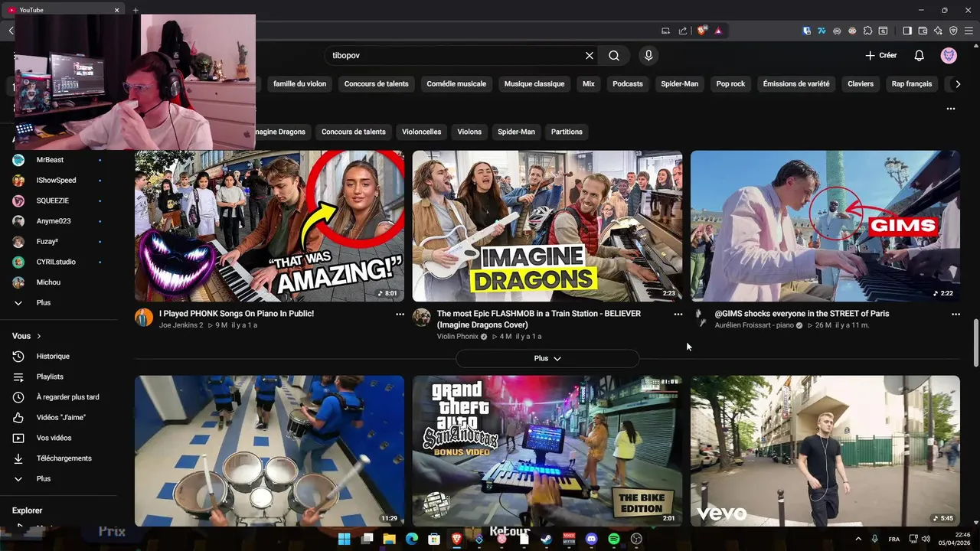
Task: Click the Créer button
Action: 881,56
